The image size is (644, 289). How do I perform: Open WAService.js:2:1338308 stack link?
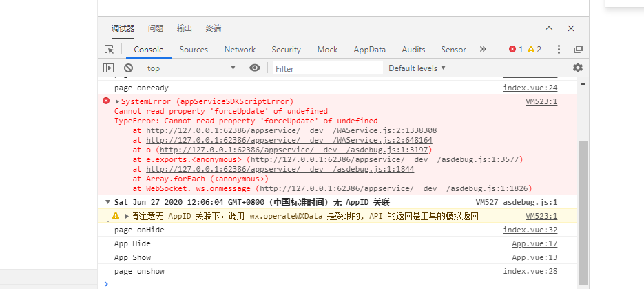[291, 131]
